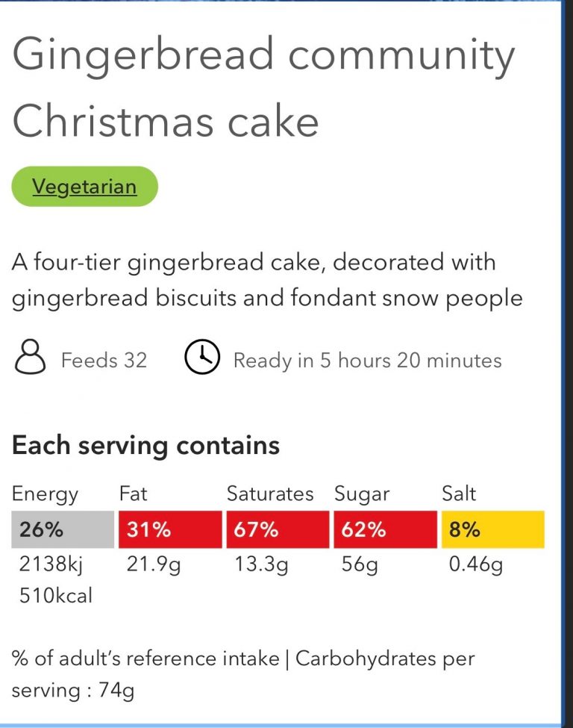Click the yellow Salt 8% box
Viewport: 573px width, 728px height.
pyautogui.click(x=493, y=529)
